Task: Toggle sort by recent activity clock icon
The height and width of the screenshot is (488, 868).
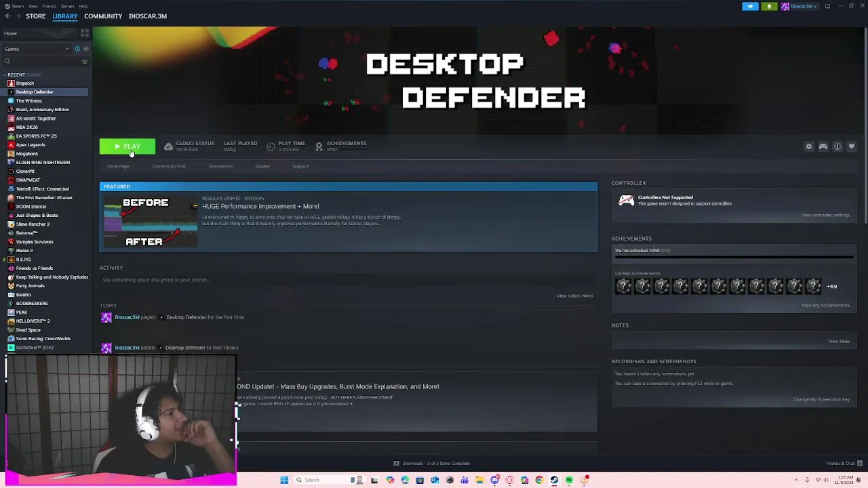Action: click(x=77, y=49)
